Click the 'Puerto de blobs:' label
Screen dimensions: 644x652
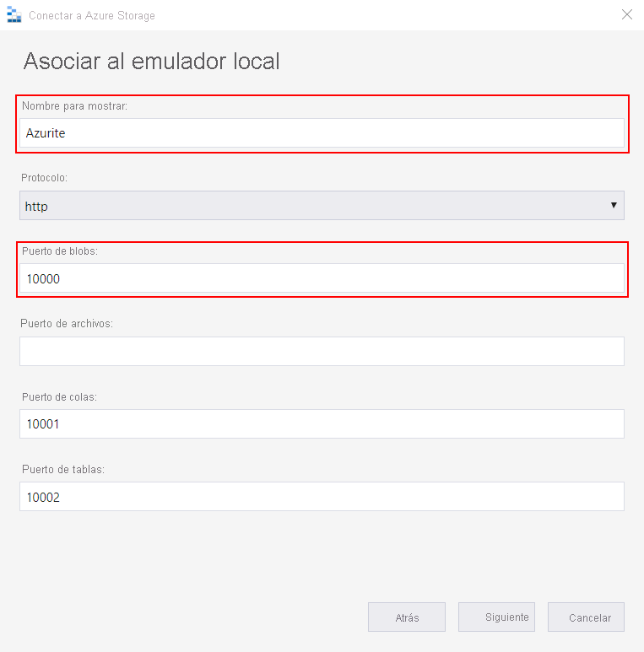click(59, 251)
